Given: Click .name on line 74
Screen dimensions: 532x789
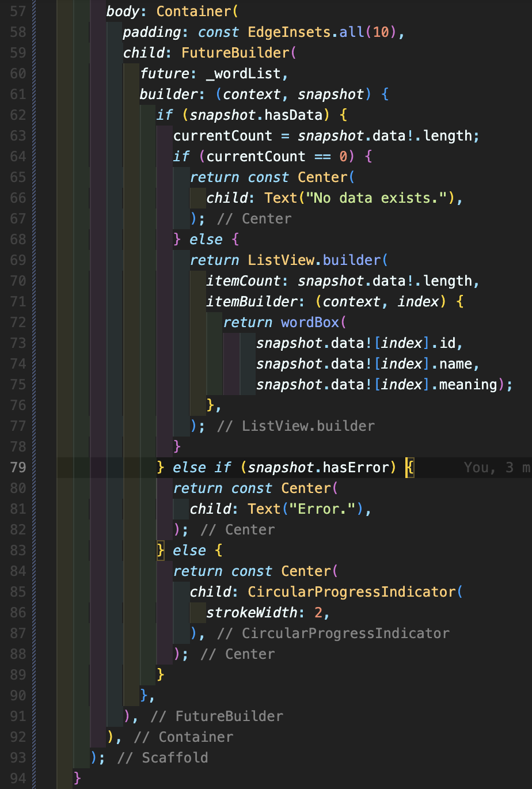Looking at the screenshot, I should 451,363.
